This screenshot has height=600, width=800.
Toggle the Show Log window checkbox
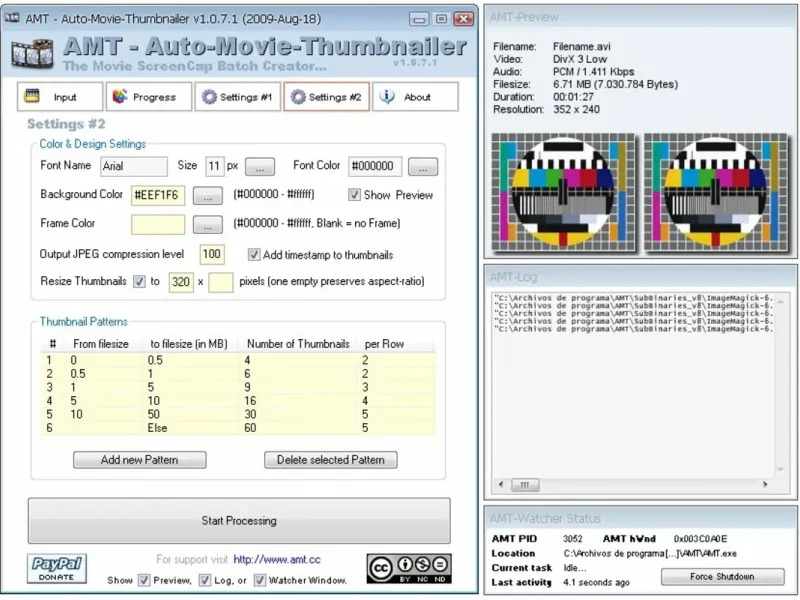point(205,580)
